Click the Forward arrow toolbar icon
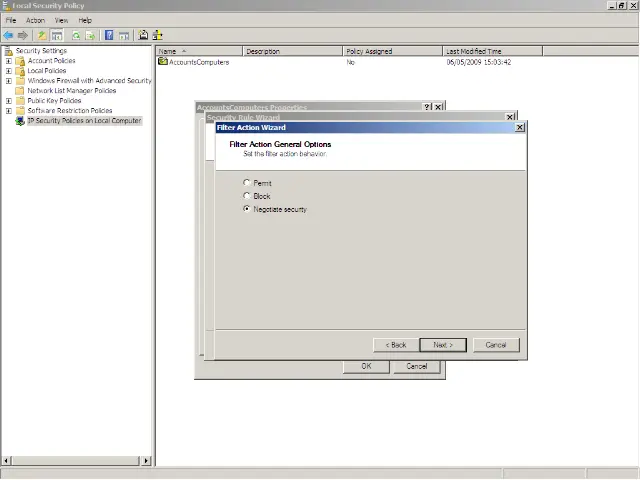The width and height of the screenshot is (640, 480). [22, 35]
